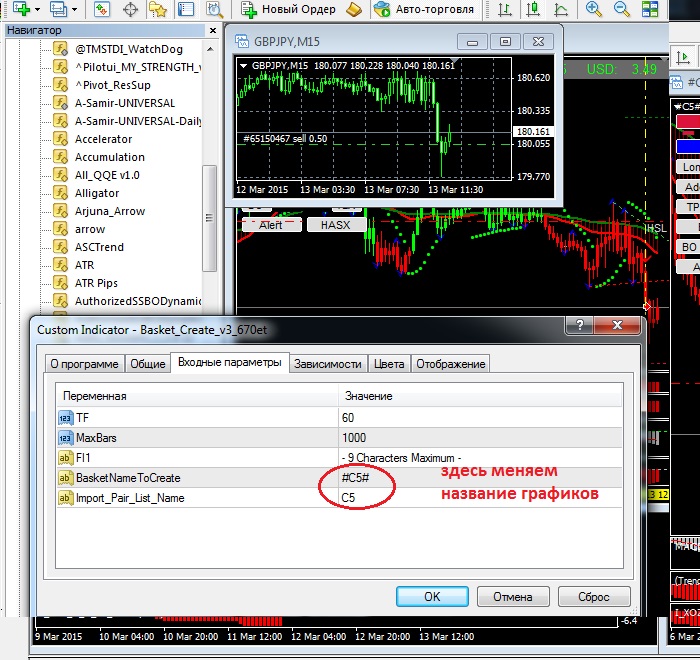Toggle the Авто-торговля button

[424, 9]
